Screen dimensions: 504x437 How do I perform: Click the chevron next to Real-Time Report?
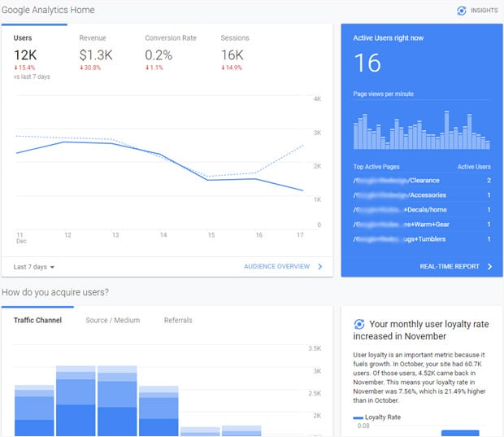pyautogui.click(x=490, y=266)
